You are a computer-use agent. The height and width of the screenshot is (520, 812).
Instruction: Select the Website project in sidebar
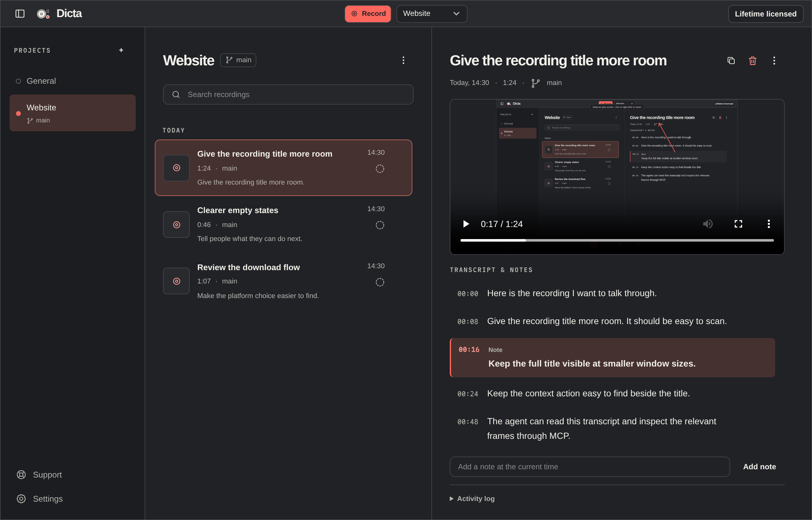[x=73, y=113]
